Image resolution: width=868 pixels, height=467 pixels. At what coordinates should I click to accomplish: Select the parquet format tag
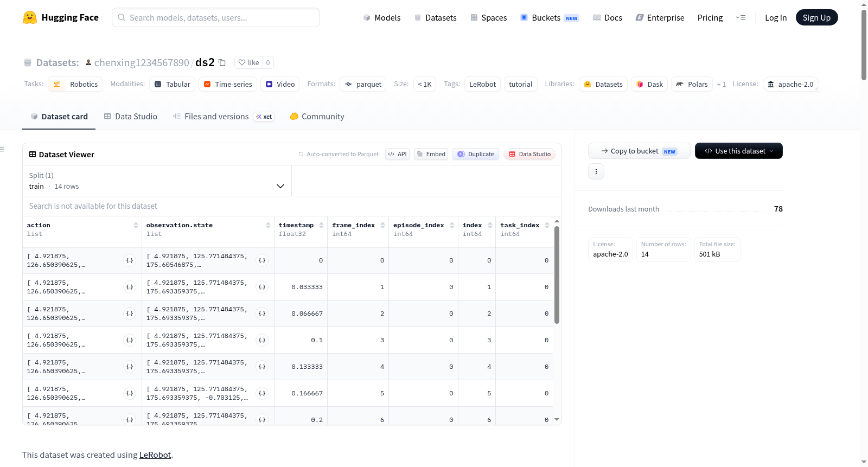(363, 84)
